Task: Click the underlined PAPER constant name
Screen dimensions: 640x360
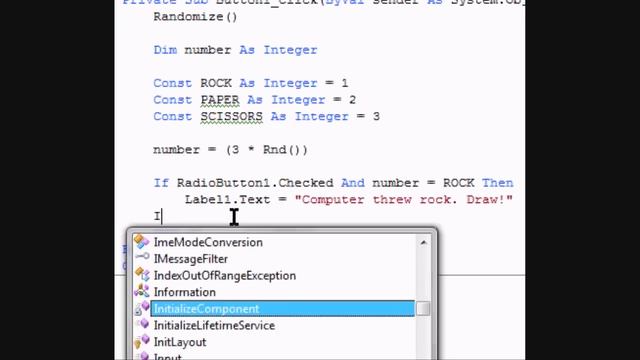Action: click(x=220, y=100)
